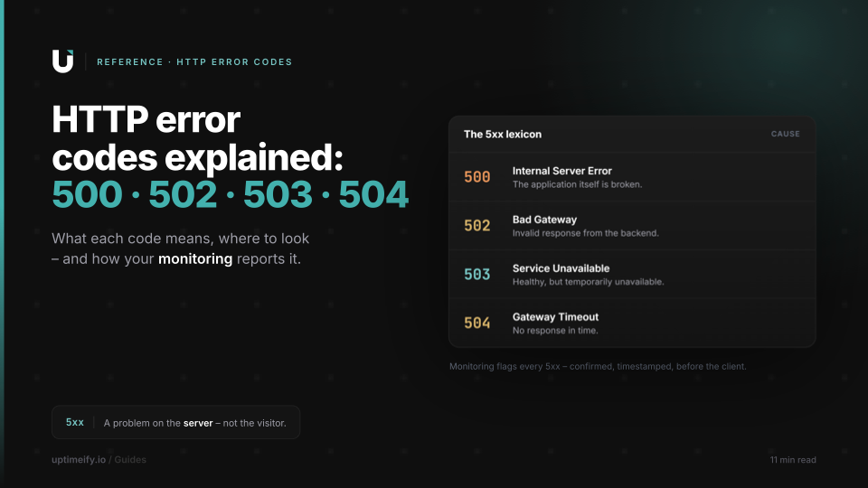Viewport: 868px width, 488px height.
Task: Click the teal '503' code
Action: (x=477, y=275)
